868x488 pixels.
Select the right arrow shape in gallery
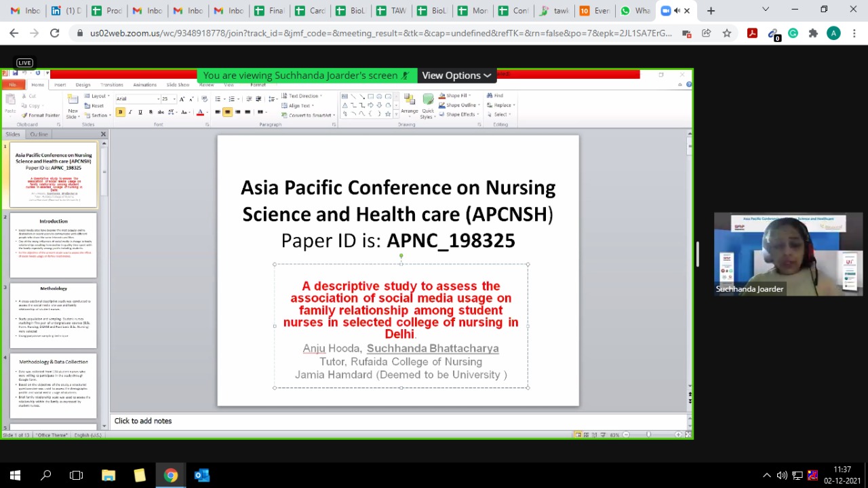click(370, 105)
